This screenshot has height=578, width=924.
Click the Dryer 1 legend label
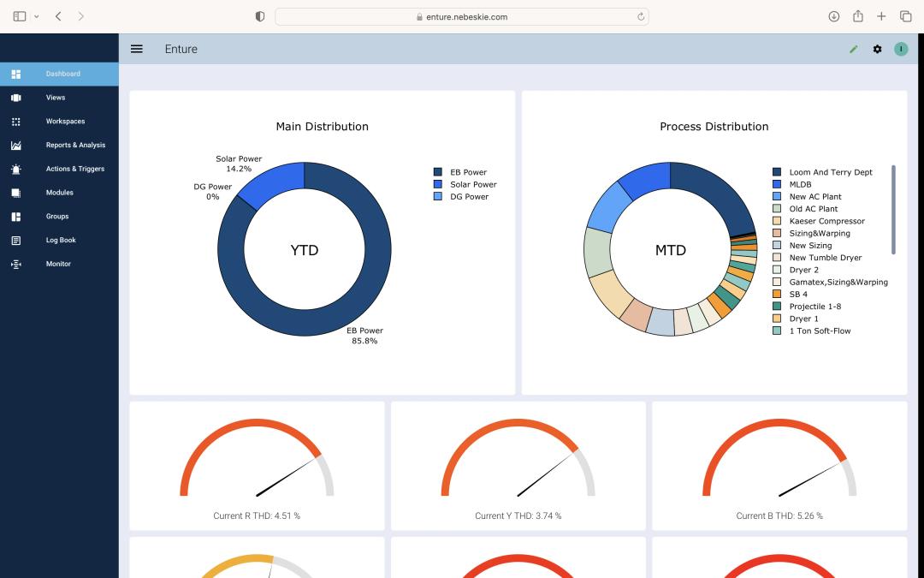coord(803,319)
